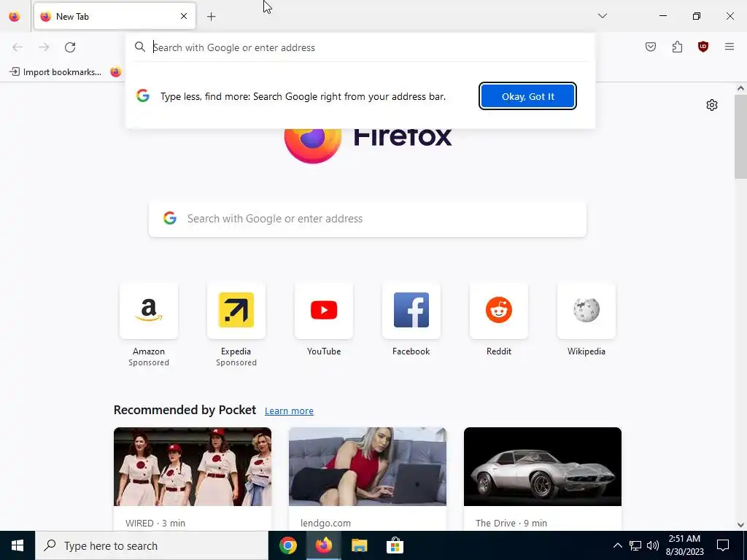747x560 pixels.
Task: Open File Explorer from taskbar
Action: point(359,545)
